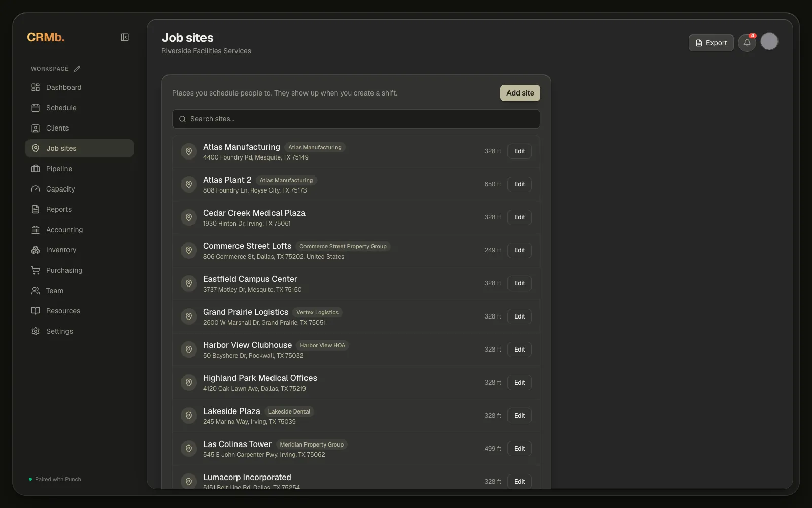
Task: Click the Reports document icon
Action: pos(36,209)
